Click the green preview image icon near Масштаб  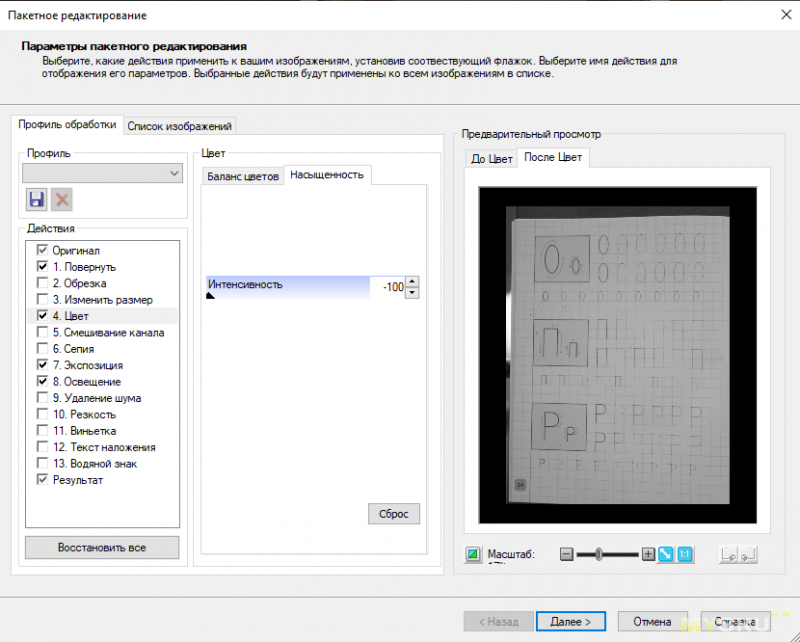pos(473,555)
